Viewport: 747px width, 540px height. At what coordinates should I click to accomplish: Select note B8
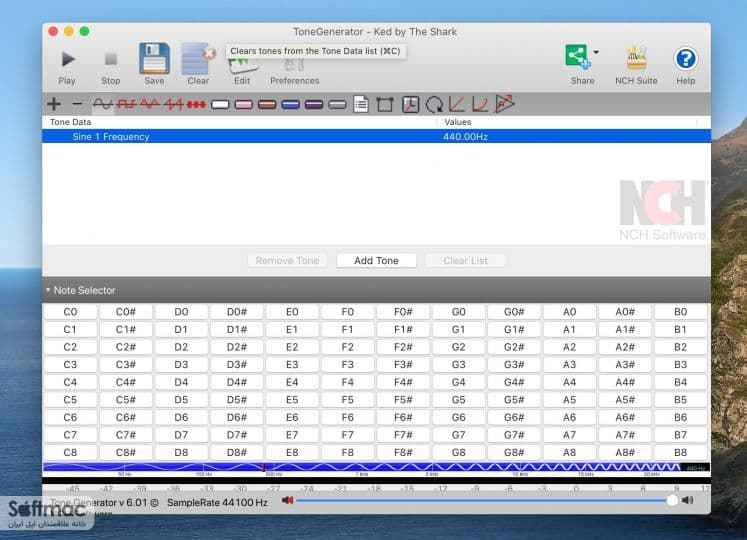click(x=680, y=452)
